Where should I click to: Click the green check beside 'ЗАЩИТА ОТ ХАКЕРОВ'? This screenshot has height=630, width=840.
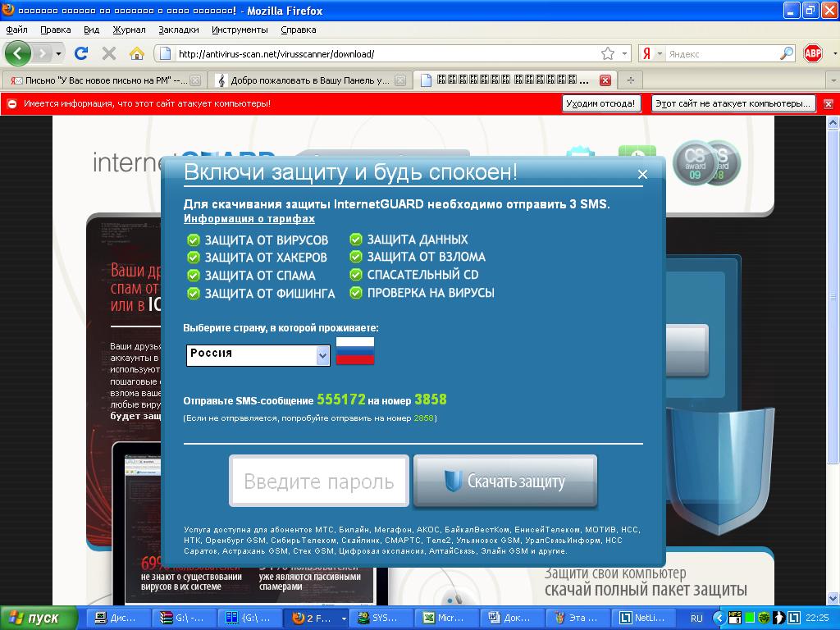194,258
